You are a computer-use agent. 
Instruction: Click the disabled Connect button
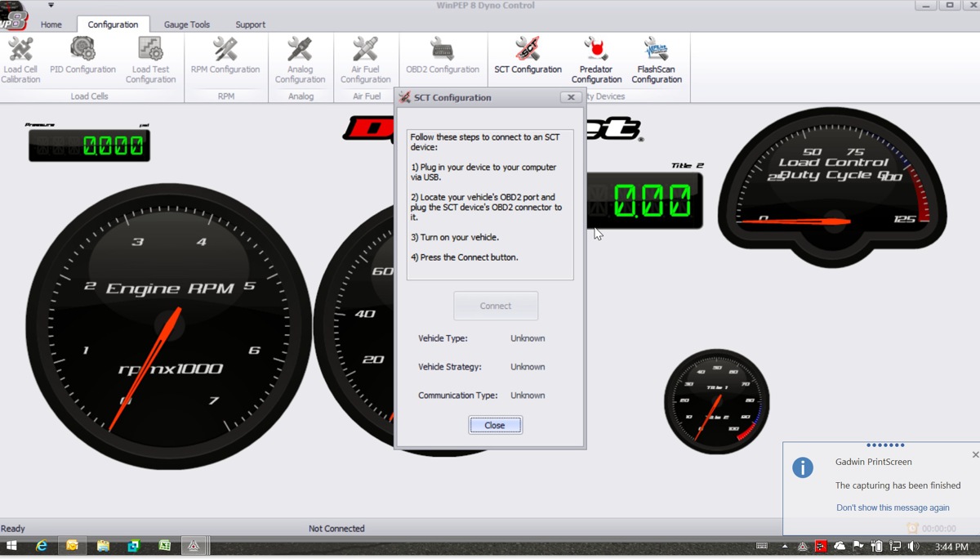point(496,306)
